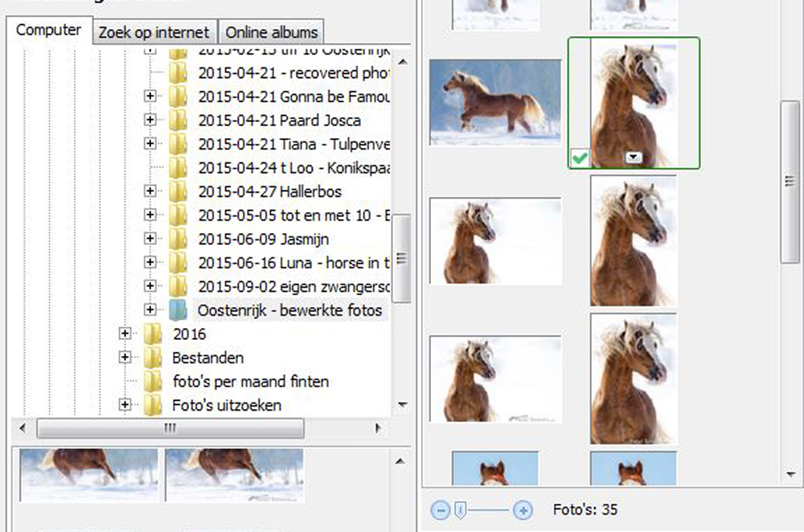
Task: Expand the Bestanden folder node
Action: (125, 358)
